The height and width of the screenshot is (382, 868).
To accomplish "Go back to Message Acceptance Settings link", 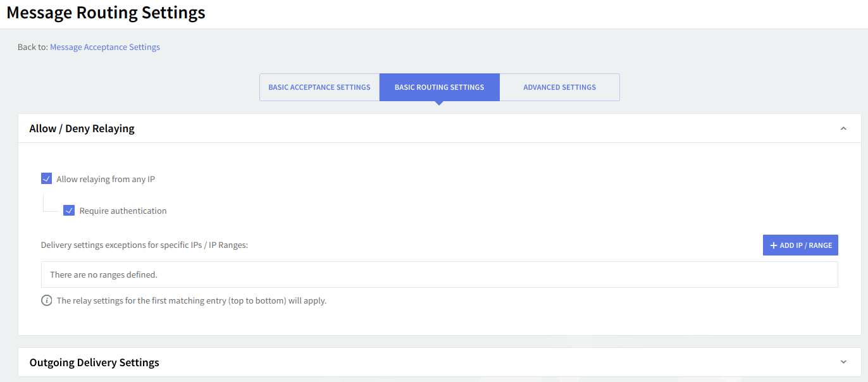I will (x=105, y=47).
